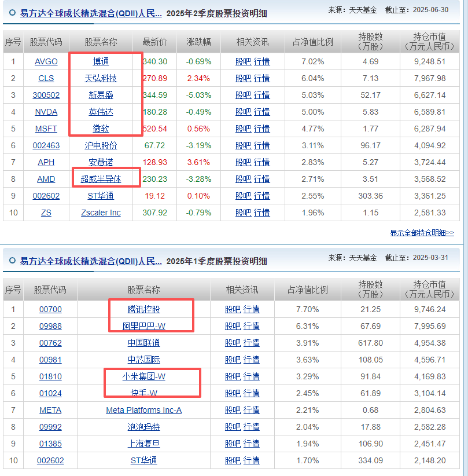
Task: Open fund title link in Q1 section
Action: 91,261
